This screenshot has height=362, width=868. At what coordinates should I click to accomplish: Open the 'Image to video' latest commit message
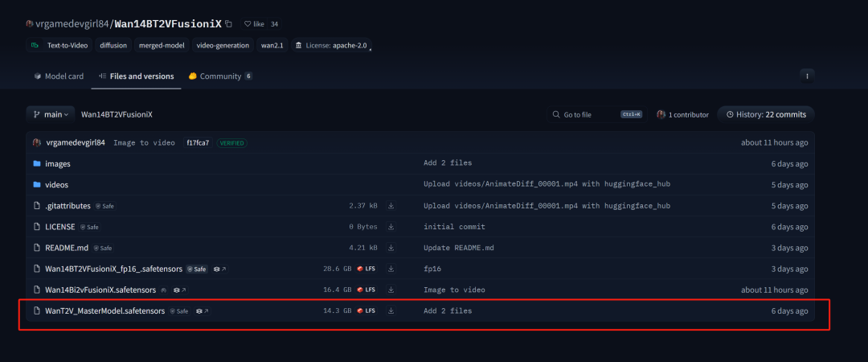tap(144, 143)
